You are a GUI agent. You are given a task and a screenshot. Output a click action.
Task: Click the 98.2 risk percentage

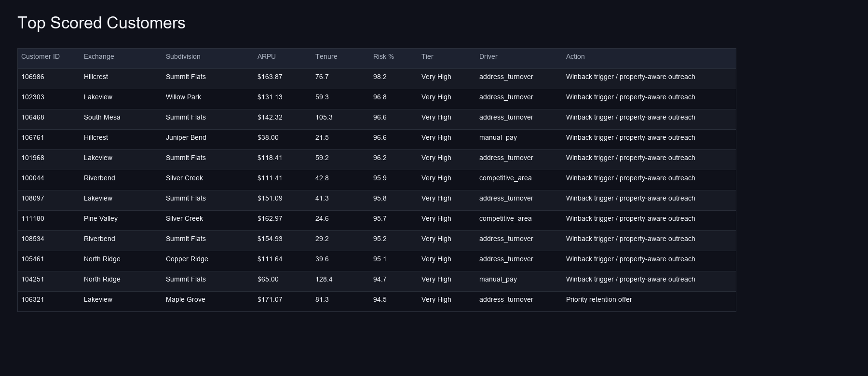click(x=380, y=77)
